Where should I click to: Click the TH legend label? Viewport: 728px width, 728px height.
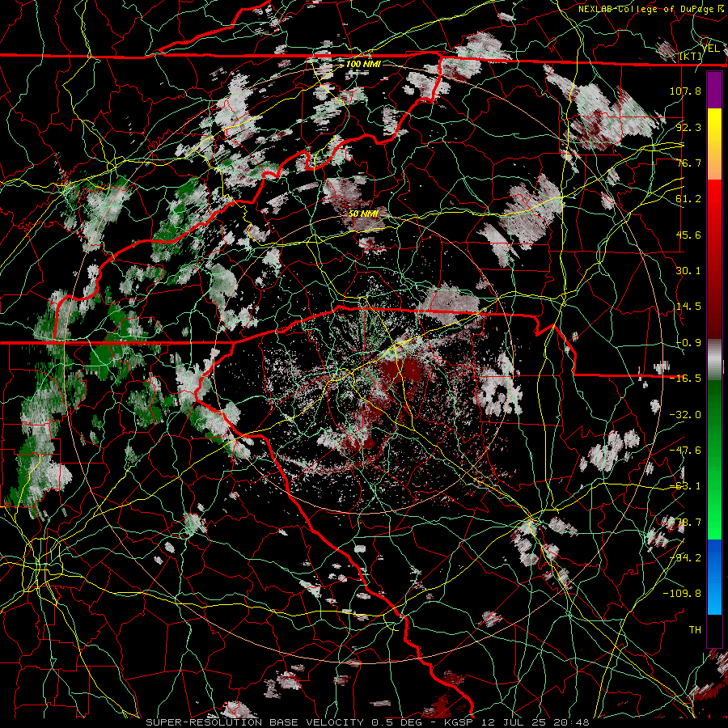coord(695,630)
